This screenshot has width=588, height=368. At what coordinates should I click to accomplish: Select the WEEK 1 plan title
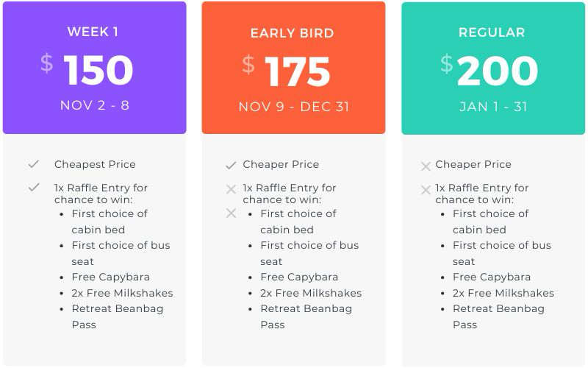[93, 32]
